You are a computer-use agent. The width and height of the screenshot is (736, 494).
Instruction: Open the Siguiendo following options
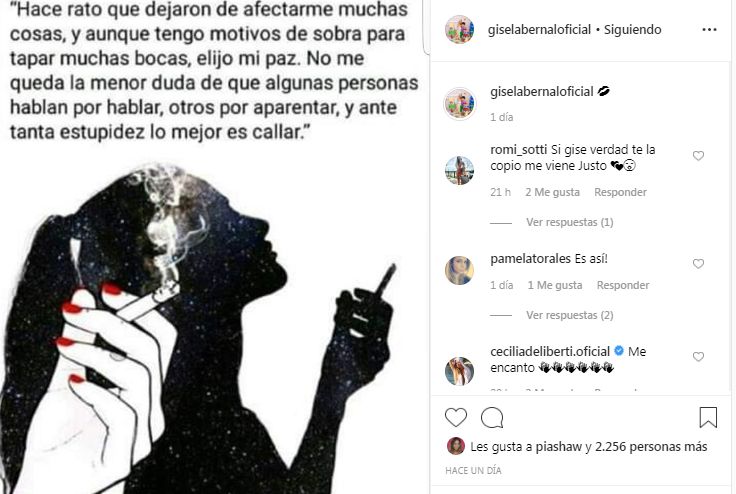[x=632, y=30]
